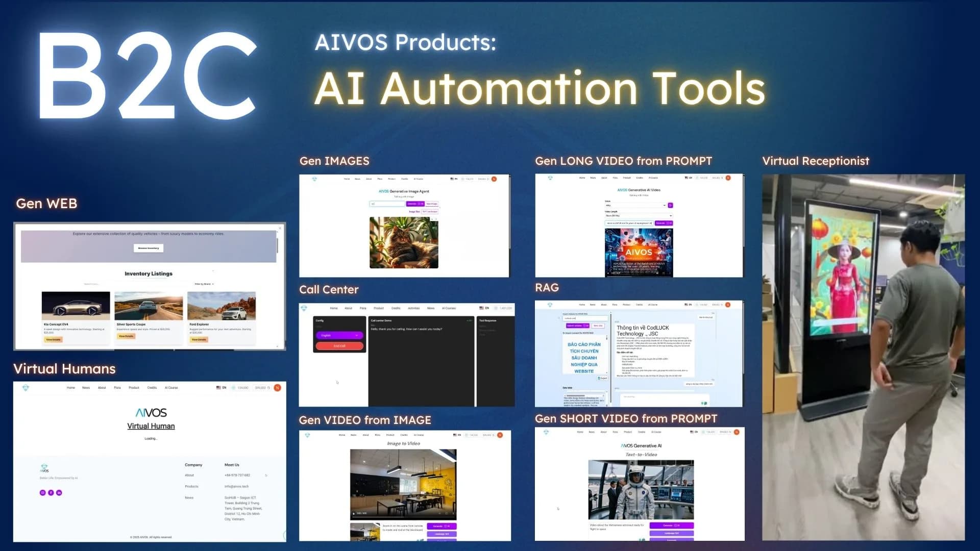Viewport: 980px width, 551px height.
Task: Open English language dropdown in Call Center
Action: pyautogui.click(x=339, y=336)
